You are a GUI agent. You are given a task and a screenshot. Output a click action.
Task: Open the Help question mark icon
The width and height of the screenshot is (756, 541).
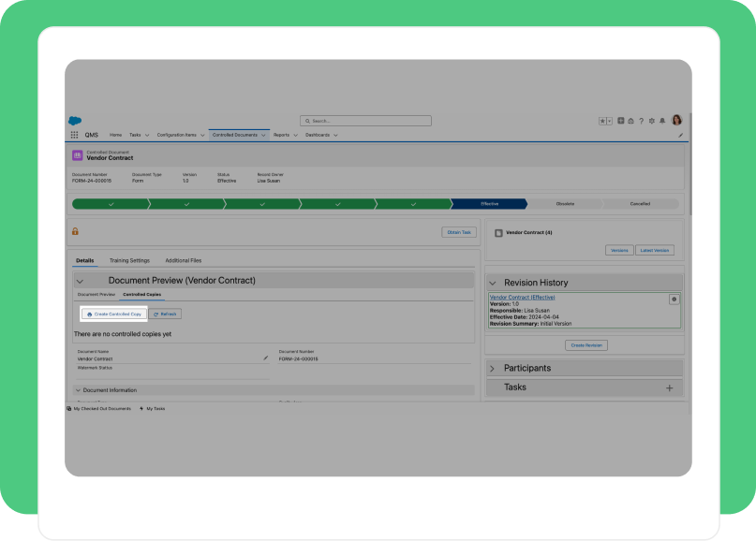tap(642, 121)
